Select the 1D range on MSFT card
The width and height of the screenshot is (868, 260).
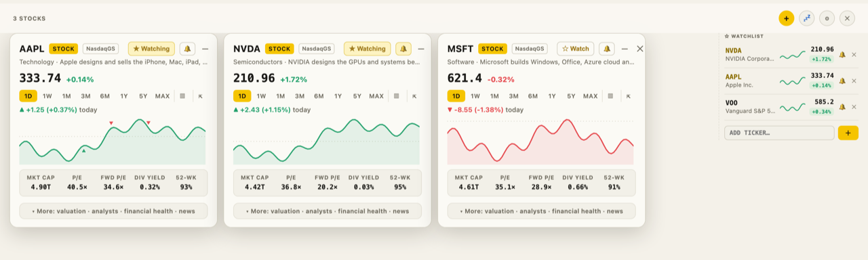click(456, 96)
